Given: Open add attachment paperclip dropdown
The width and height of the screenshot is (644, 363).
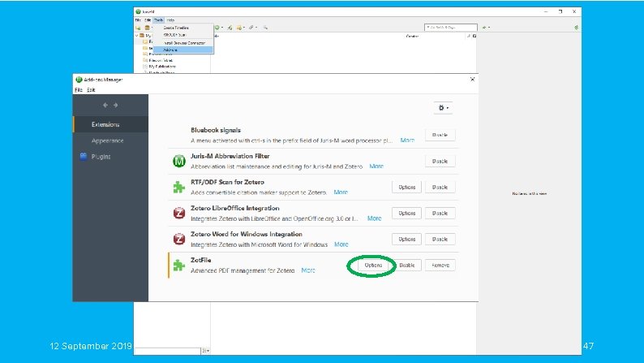Looking at the screenshot, I should 252,28.
